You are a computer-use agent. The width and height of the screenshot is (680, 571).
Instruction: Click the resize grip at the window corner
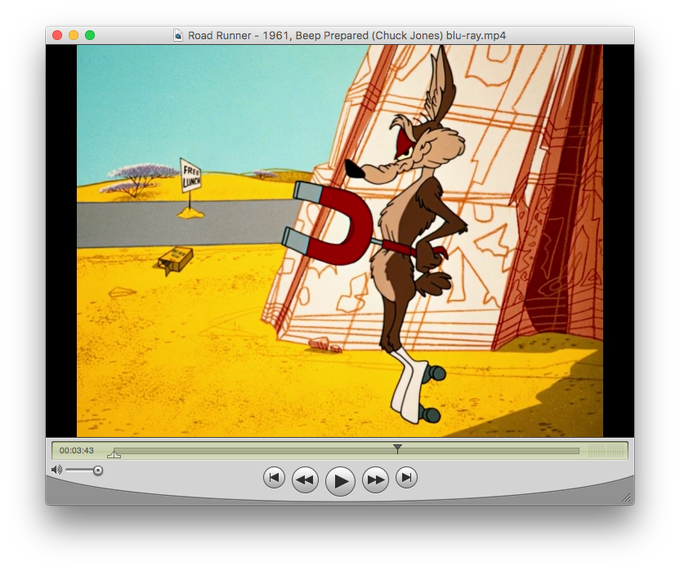pyautogui.click(x=627, y=498)
